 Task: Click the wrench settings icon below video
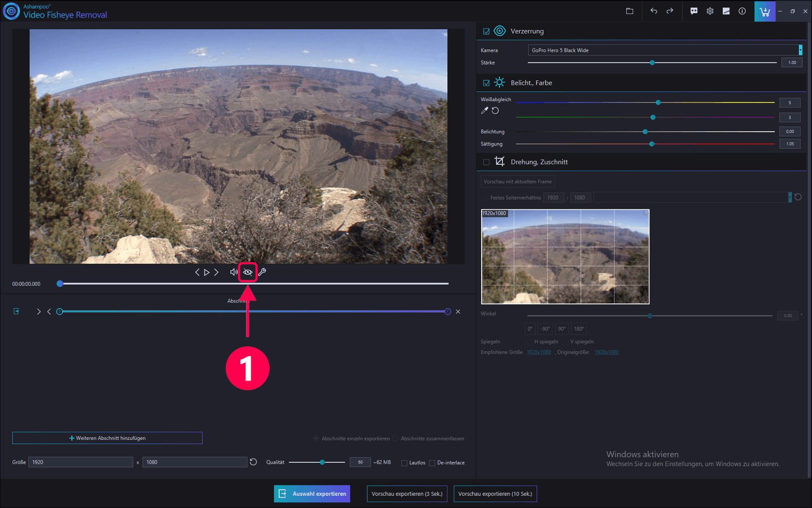coord(262,272)
